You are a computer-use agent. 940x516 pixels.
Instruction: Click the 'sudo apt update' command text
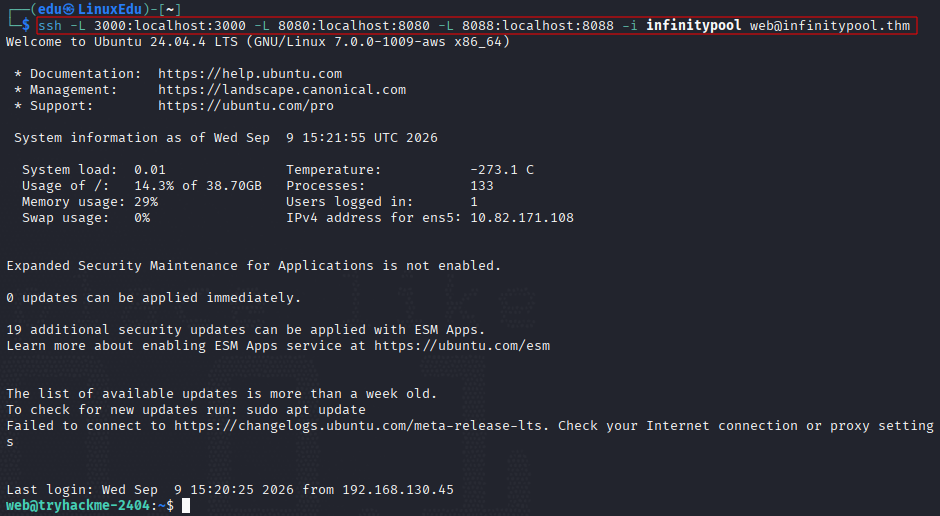306,410
